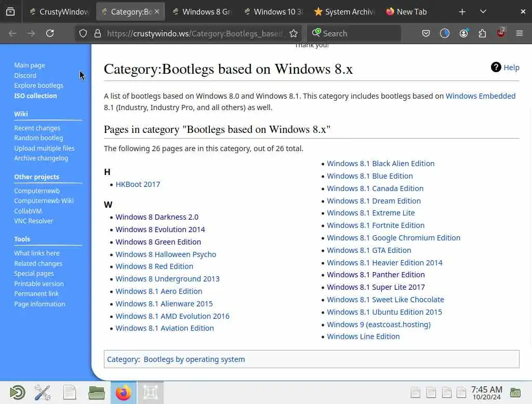
Task: Open Windows 8.1 Fortnite Edition page
Action: click(376, 225)
